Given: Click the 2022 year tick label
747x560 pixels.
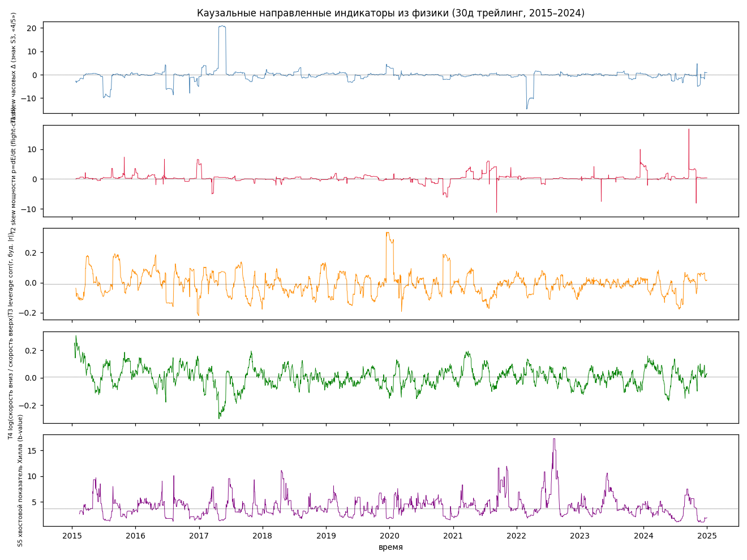Looking at the screenshot, I should click(516, 535).
